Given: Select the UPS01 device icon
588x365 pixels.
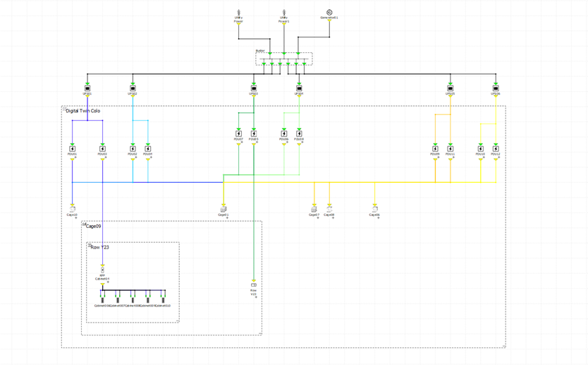Looking at the screenshot, I should click(x=87, y=88).
